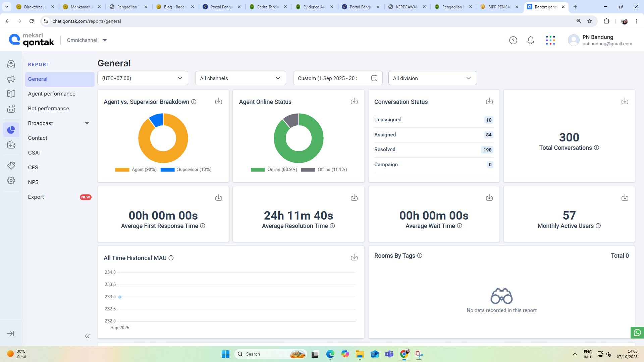Viewport: 644px width, 362px height.
Task: Open the Mekari app launcher grid
Action: pyautogui.click(x=550, y=40)
